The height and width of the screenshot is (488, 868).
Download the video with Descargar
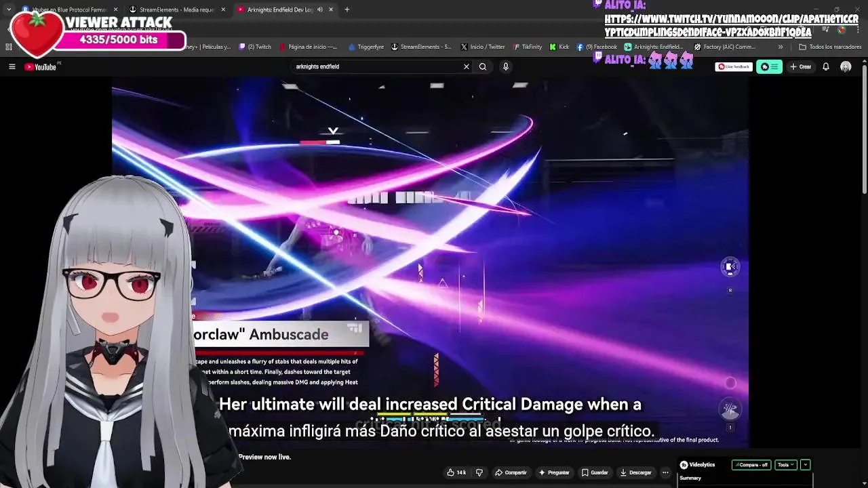pos(635,472)
